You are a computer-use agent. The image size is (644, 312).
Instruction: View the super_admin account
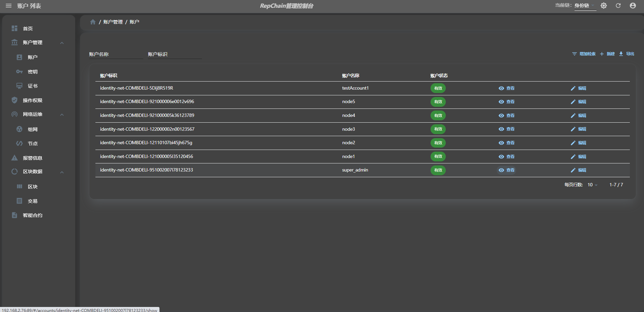pyautogui.click(x=506, y=170)
